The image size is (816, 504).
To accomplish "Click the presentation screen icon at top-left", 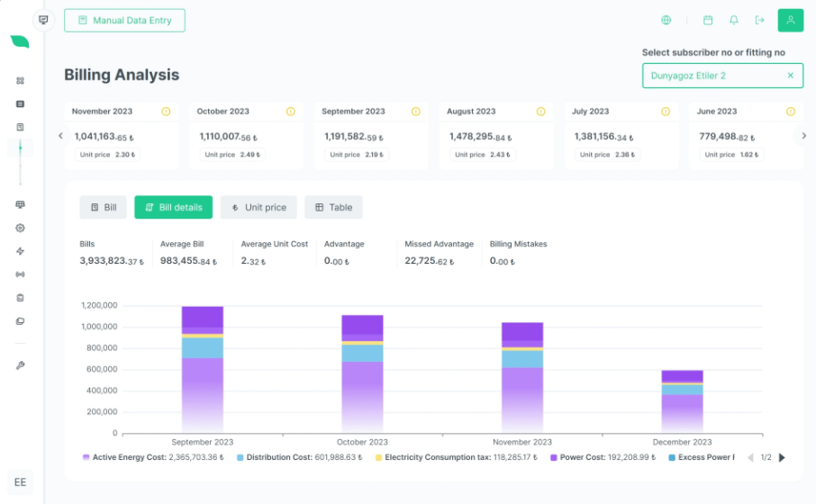I will pos(44,21).
